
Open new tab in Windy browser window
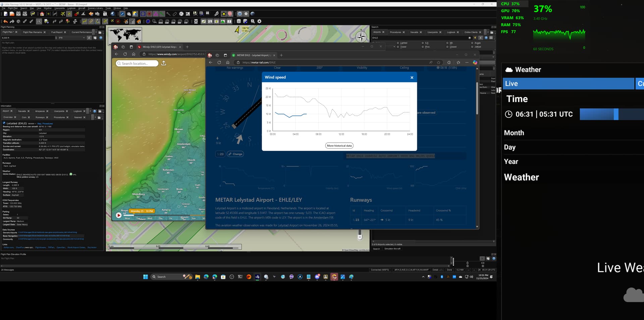tap(187, 47)
